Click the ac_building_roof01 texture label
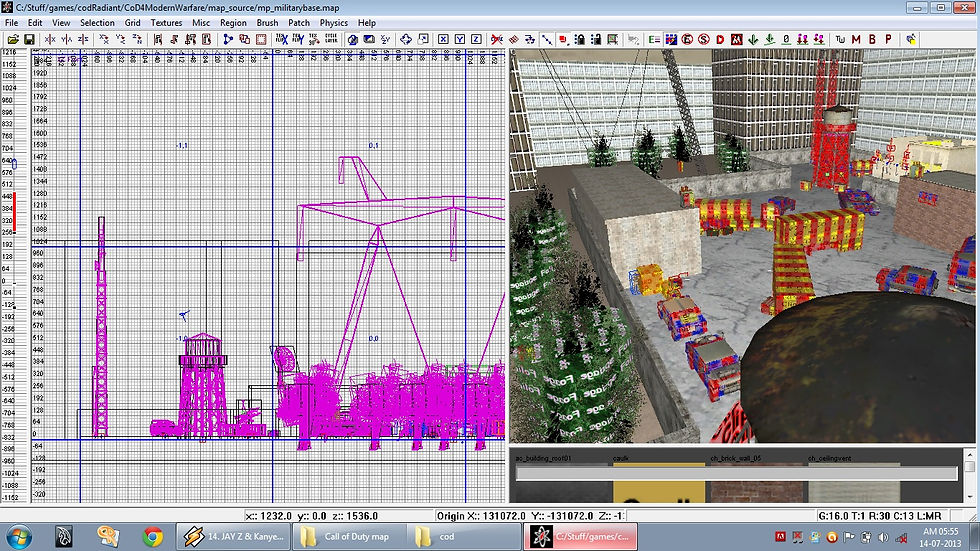980x551 pixels. tap(543, 459)
